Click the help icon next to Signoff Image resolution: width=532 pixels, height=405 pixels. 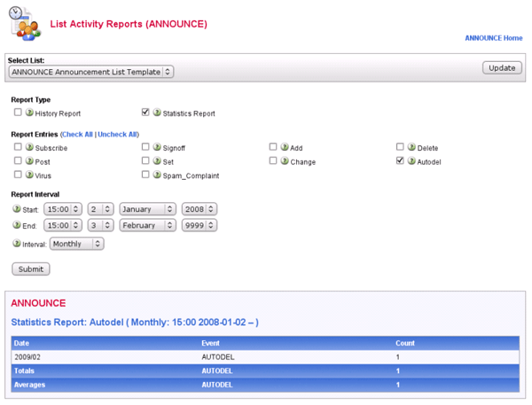pyautogui.click(x=157, y=147)
